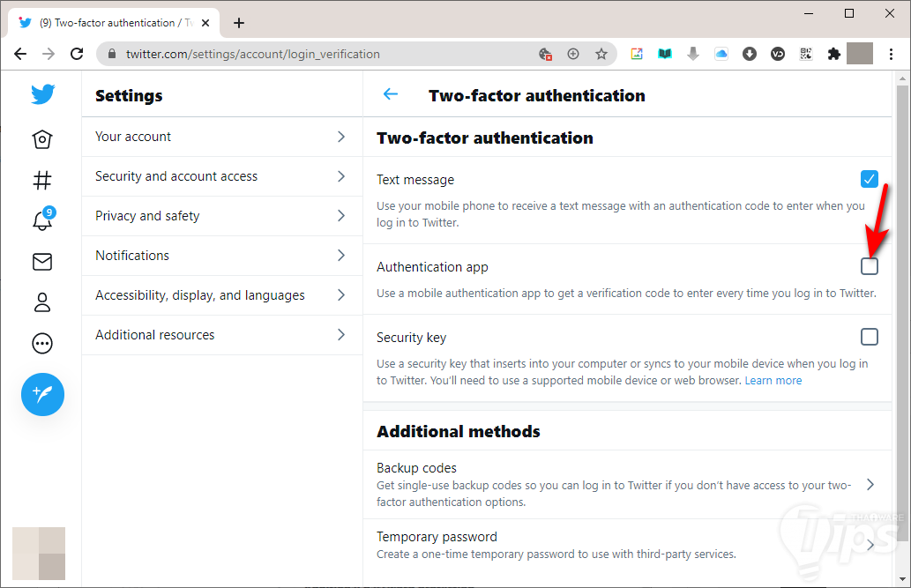Bookmark page with the star icon
Viewport: 911px width, 588px height.
click(x=601, y=54)
